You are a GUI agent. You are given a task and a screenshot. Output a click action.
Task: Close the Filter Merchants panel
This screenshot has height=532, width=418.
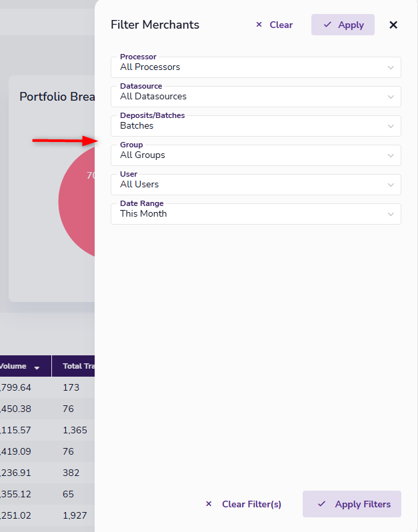point(393,25)
